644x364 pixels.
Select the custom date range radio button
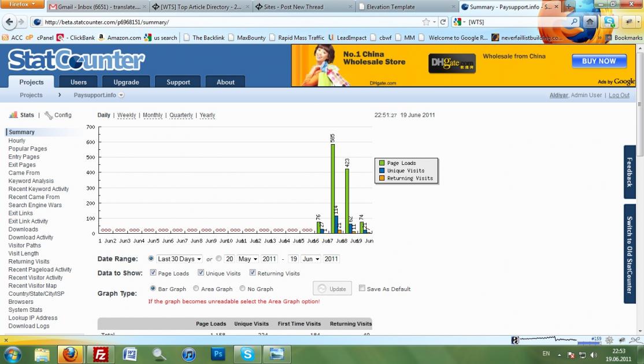(x=219, y=258)
